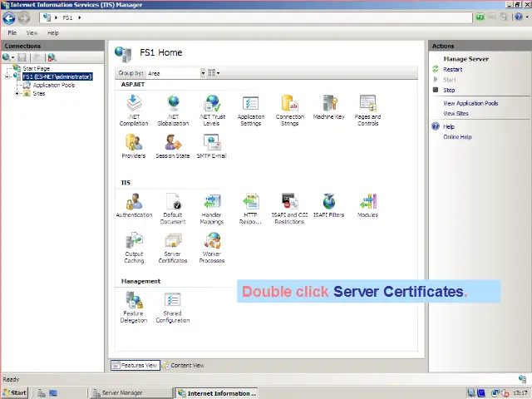
Task: Open Connection Strings feature
Action: [x=290, y=111]
